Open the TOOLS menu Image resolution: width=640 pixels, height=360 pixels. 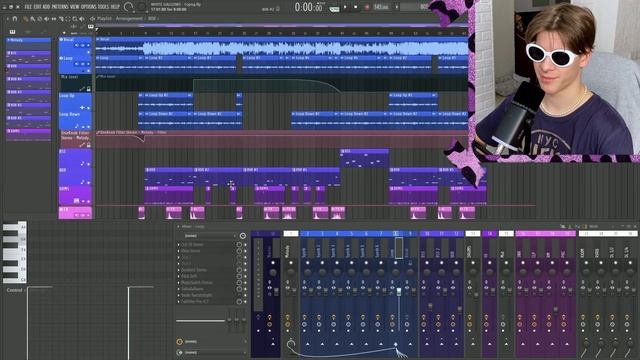click(104, 7)
